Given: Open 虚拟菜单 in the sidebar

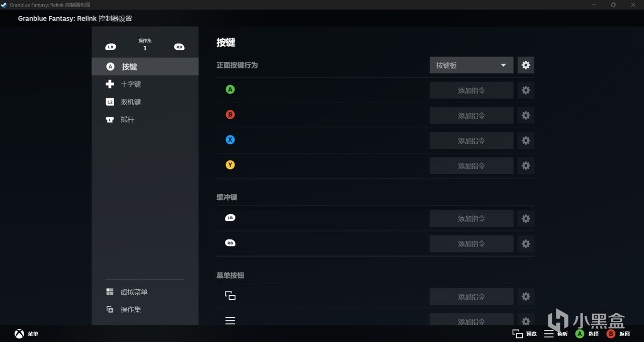Looking at the screenshot, I should pos(134,292).
